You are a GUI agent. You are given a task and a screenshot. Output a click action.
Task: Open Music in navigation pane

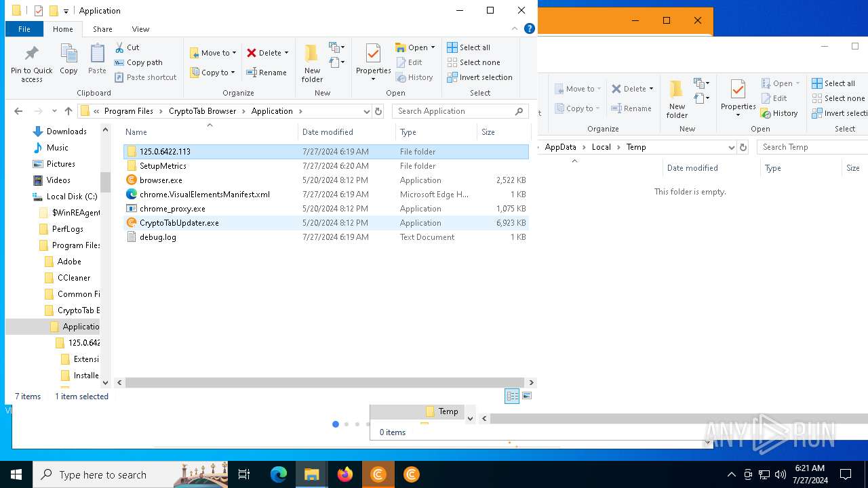click(x=57, y=148)
